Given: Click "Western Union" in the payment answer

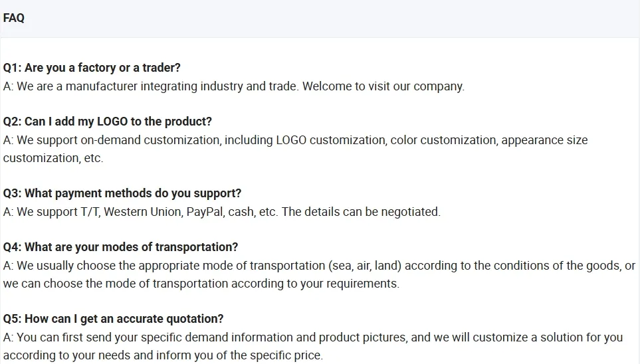Looking at the screenshot, I should tap(142, 212).
